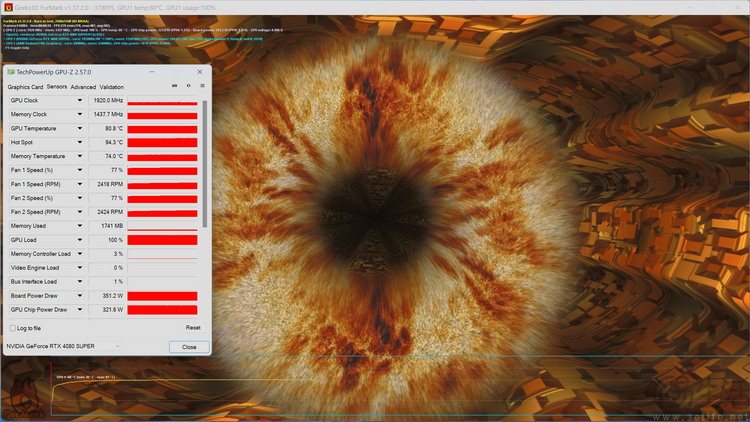Open the GPU Temperature sensor dropdown
This screenshot has height=422, width=750.
coord(80,128)
